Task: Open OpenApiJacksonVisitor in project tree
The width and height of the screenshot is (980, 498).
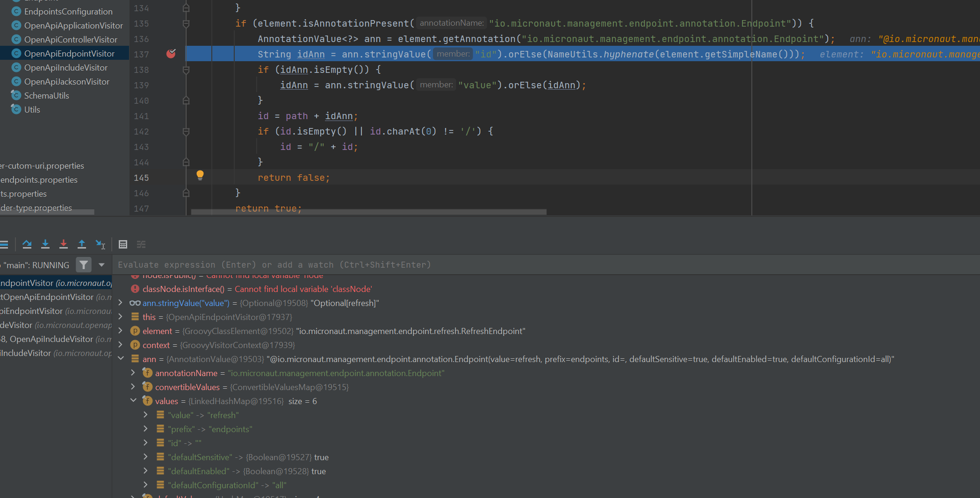Action: click(x=67, y=82)
